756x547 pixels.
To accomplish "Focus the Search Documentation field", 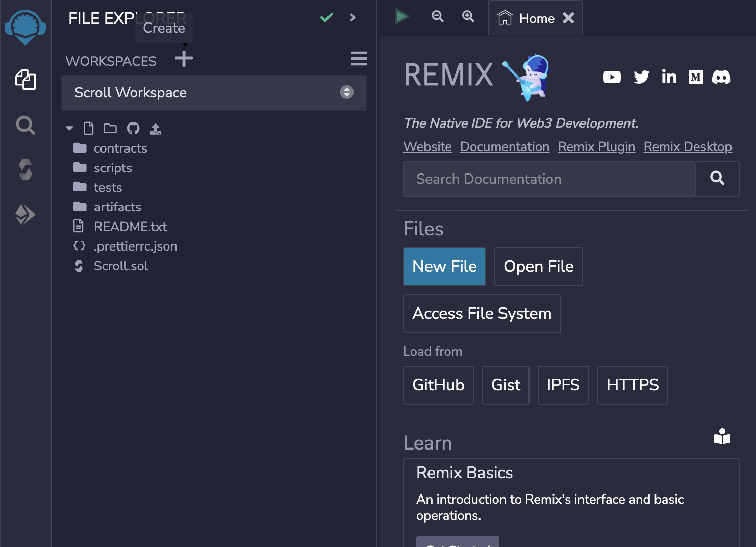I will [549, 180].
